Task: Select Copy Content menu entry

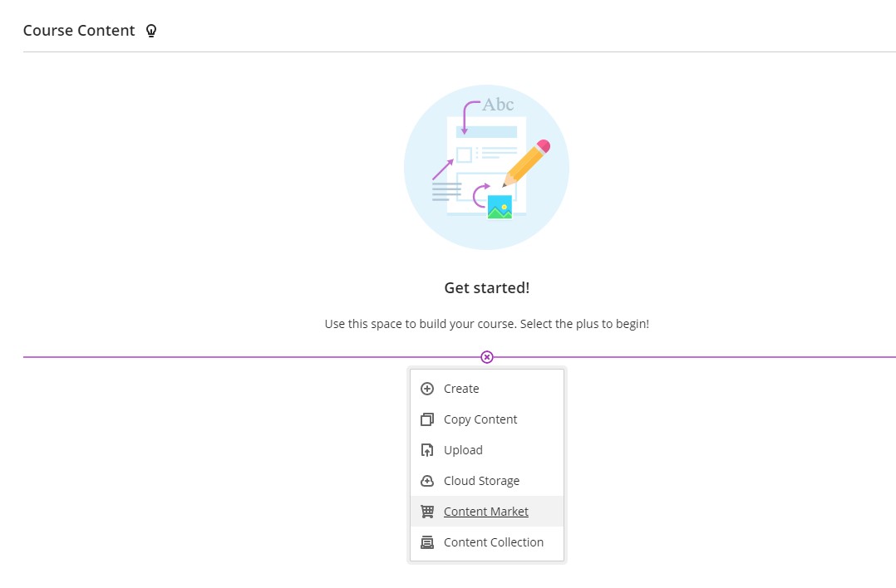Action: (487, 419)
